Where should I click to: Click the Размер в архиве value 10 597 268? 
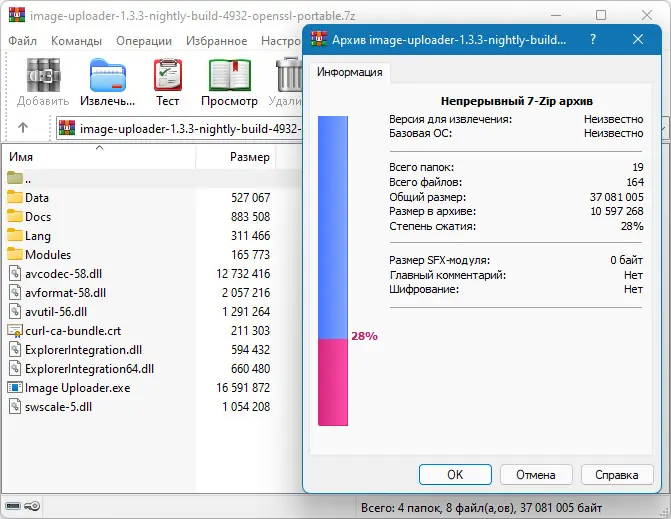click(x=617, y=211)
